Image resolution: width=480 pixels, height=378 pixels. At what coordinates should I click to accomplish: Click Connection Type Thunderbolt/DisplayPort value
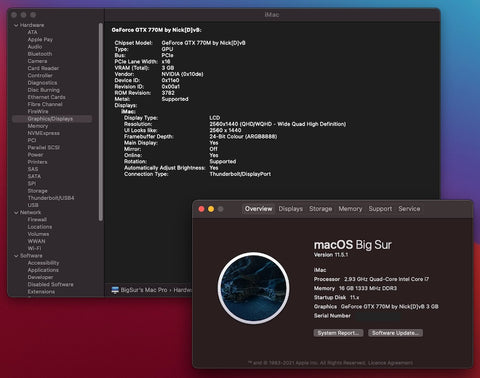[240, 174]
